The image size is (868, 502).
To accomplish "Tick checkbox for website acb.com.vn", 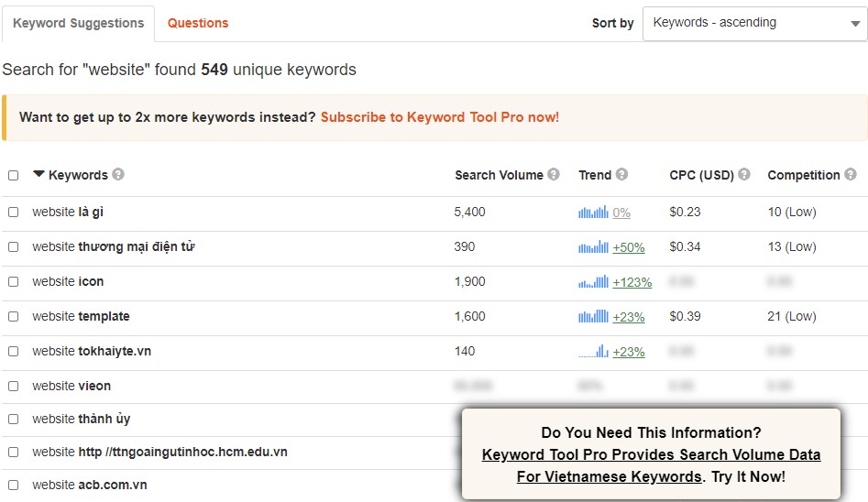I will (x=13, y=486).
